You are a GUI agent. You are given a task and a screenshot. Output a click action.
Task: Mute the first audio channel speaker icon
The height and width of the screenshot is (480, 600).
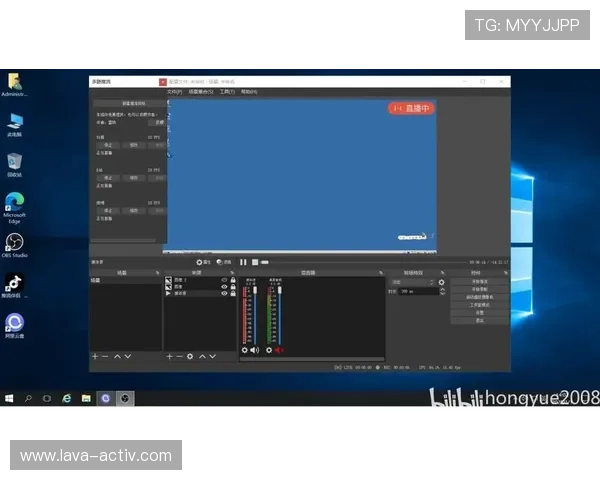[254, 350]
